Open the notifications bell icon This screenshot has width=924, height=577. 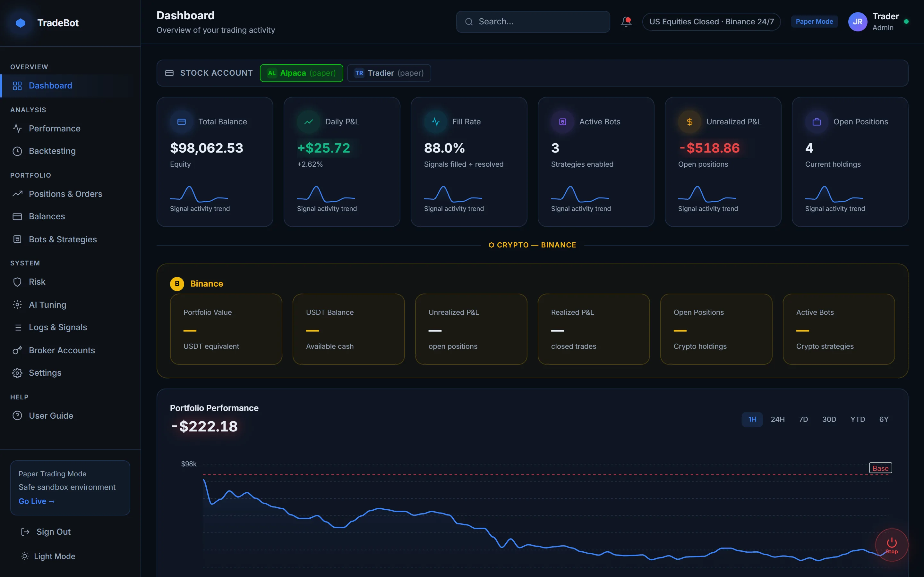626,22
